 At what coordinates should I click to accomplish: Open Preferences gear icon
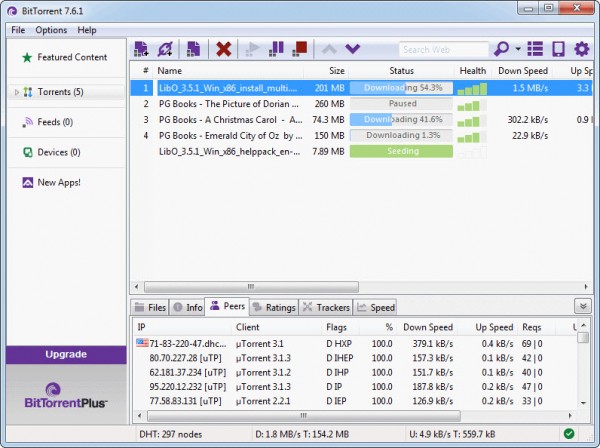coord(582,49)
